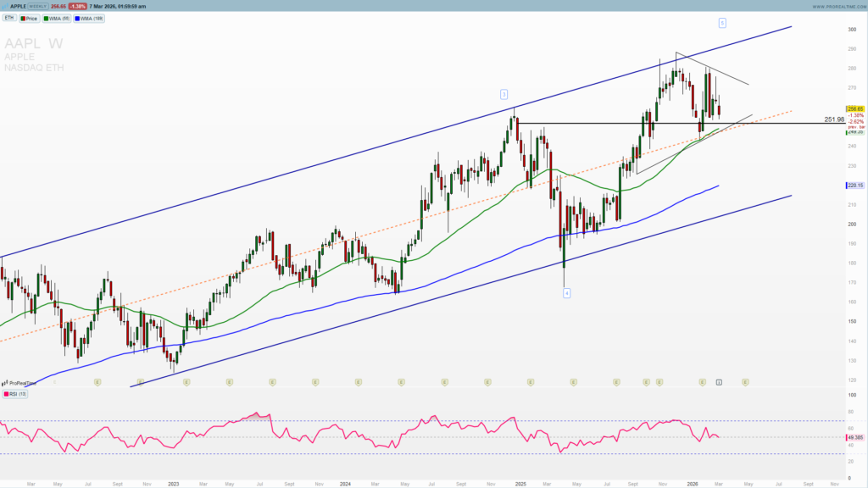The width and height of the screenshot is (868, 488).
Task: Toggle visibility of the RSI panel
Action: [7, 394]
